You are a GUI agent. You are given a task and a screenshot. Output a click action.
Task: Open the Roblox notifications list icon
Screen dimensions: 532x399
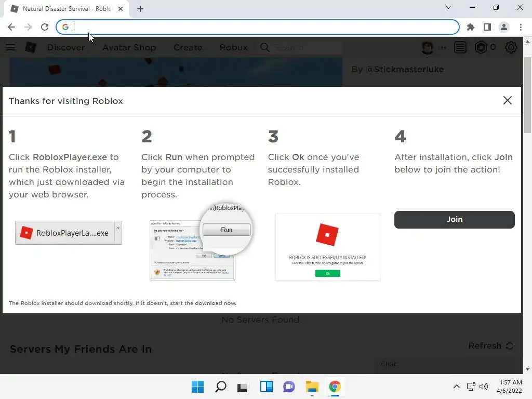[x=460, y=47]
